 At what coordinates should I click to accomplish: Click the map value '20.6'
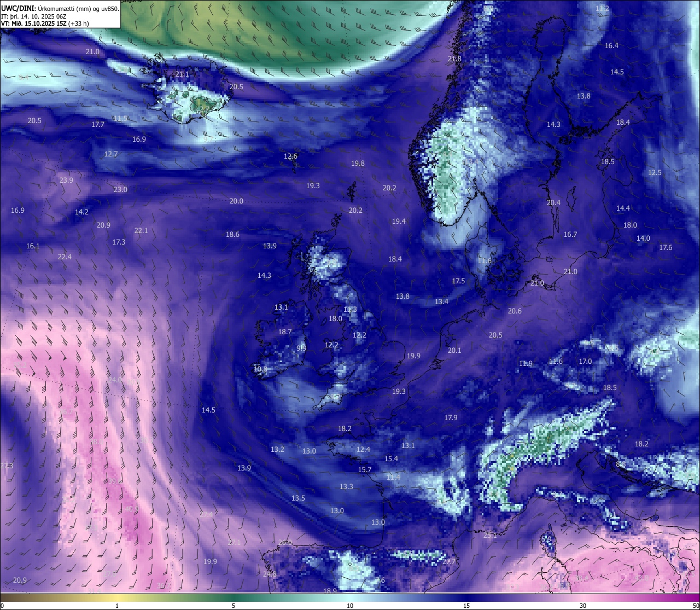[515, 311]
